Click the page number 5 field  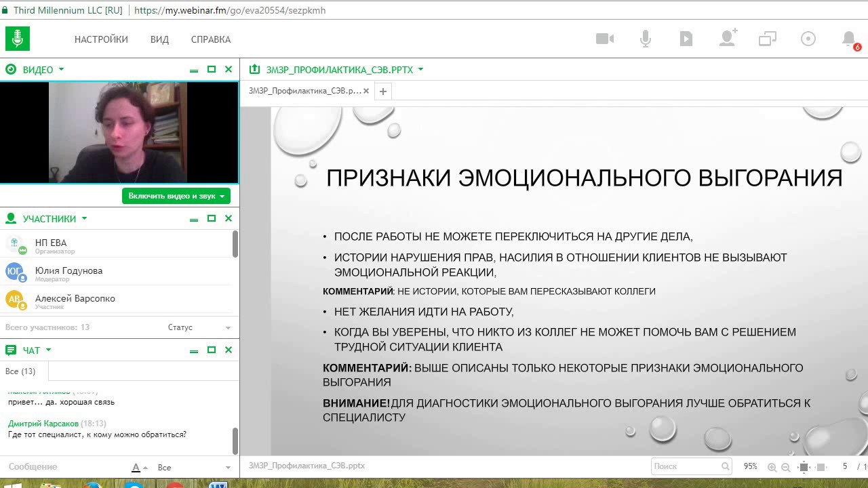[845, 466]
